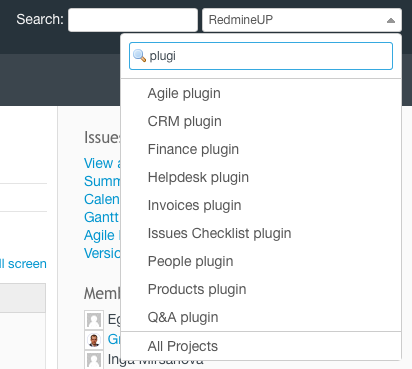Click the blue member name link starting 'G'

click(x=114, y=339)
